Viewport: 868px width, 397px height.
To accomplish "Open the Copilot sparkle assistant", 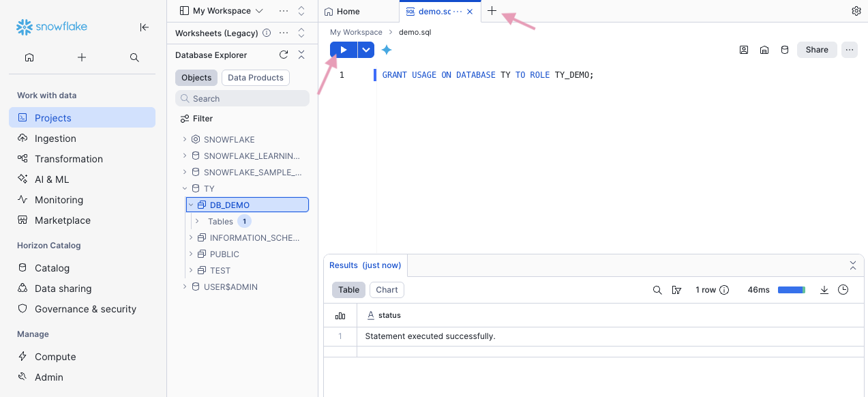I will [387, 50].
